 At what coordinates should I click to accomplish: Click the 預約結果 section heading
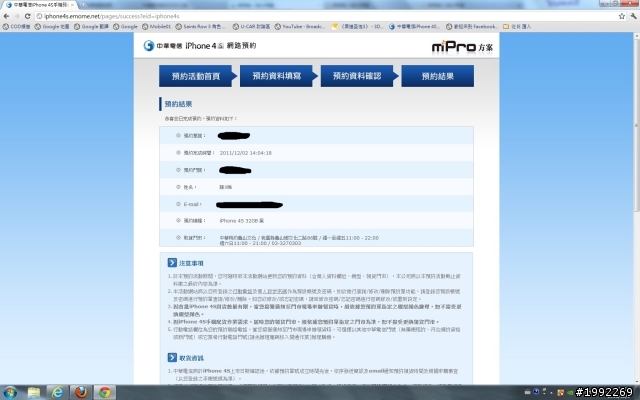point(178,104)
